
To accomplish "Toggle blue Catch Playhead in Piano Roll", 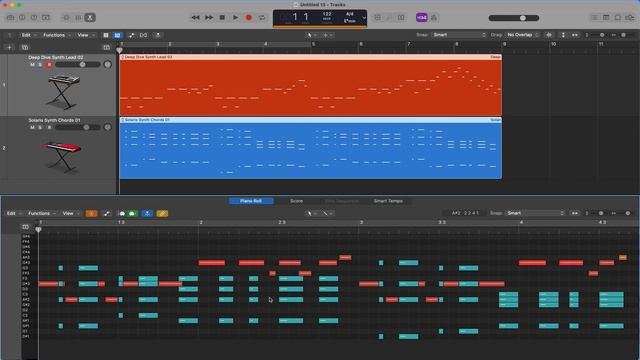I will tap(147, 213).
